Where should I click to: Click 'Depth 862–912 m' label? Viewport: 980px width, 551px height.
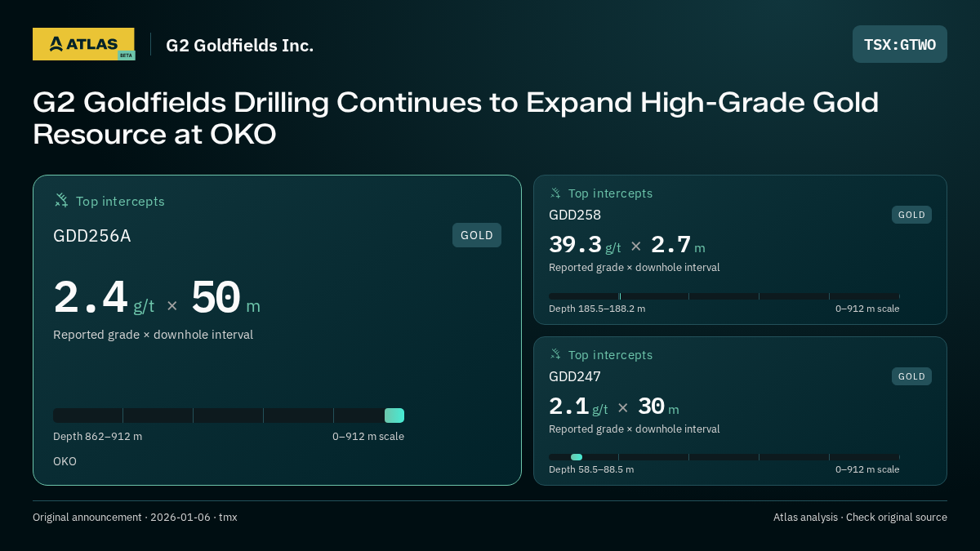coord(97,437)
